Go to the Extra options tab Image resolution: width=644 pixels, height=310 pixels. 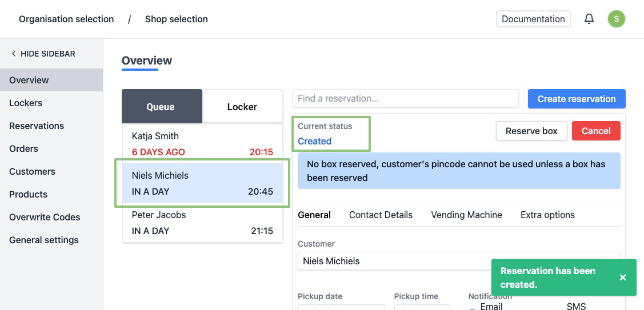(547, 215)
